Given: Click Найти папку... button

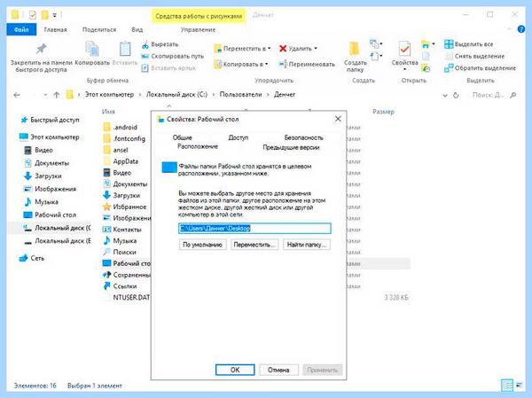Looking at the screenshot, I should 307,245.
